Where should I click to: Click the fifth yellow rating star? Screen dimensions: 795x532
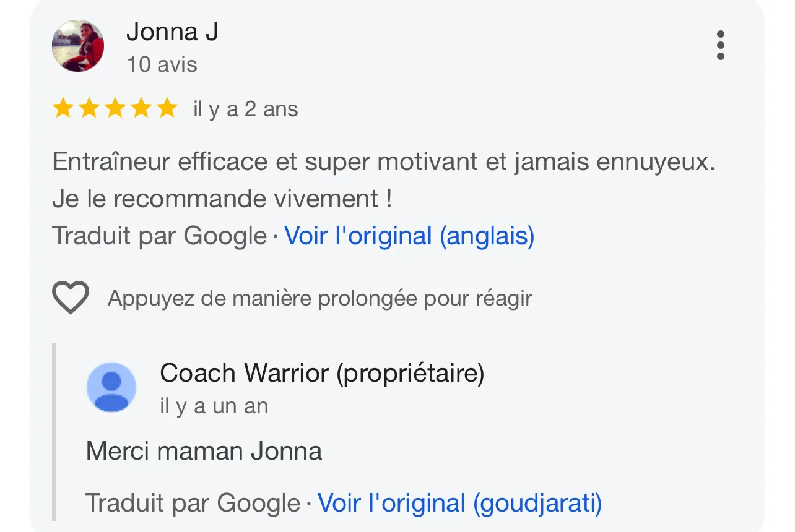(167, 108)
